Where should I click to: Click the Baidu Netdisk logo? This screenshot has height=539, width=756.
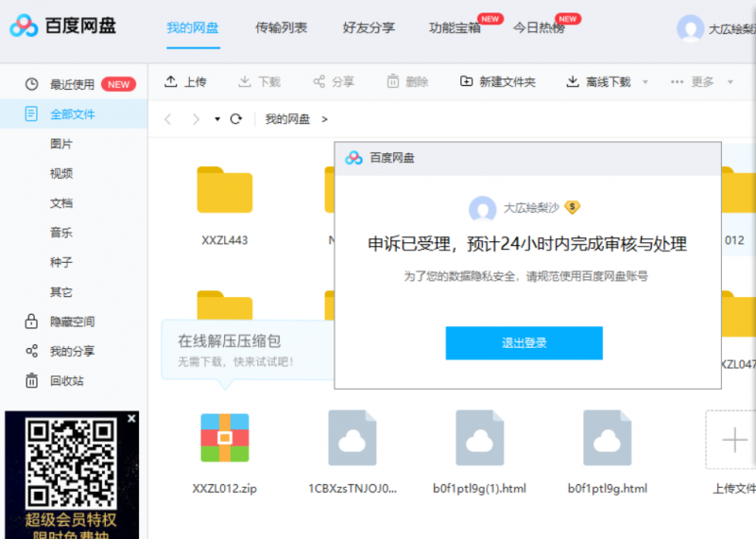[63, 26]
